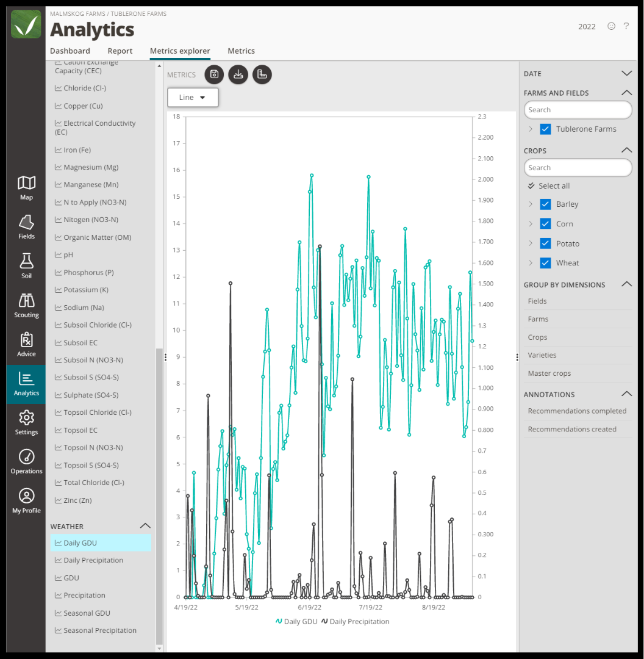Click right panel resize handle dots
The width and height of the screenshot is (644, 659).
517,357
